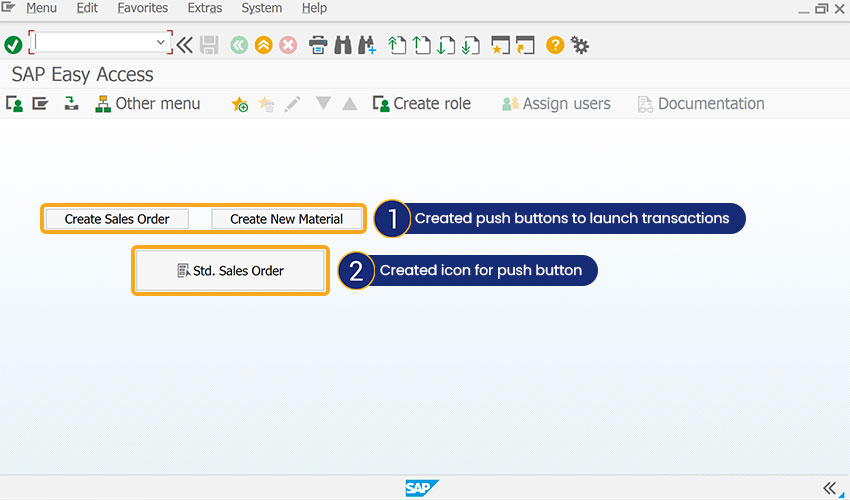This screenshot has width=850, height=500.
Task: Restore down the SAP window
Action: pos(822,9)
